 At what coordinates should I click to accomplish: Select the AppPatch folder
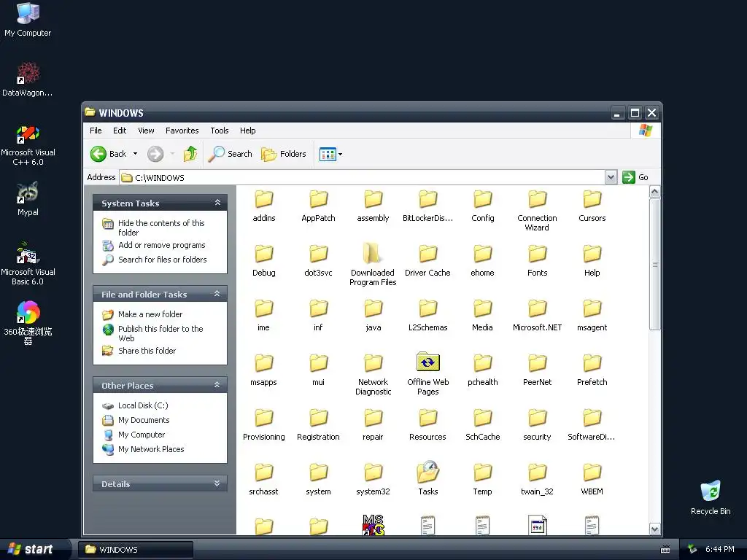[318, 206]
